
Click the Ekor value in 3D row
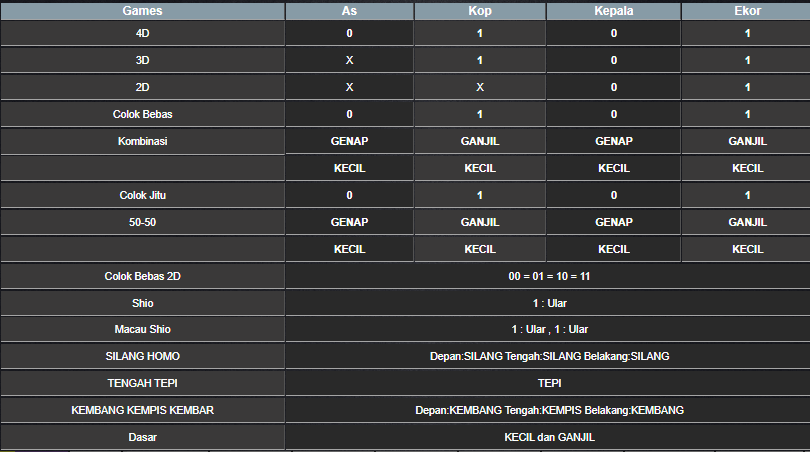click(747, 60)
